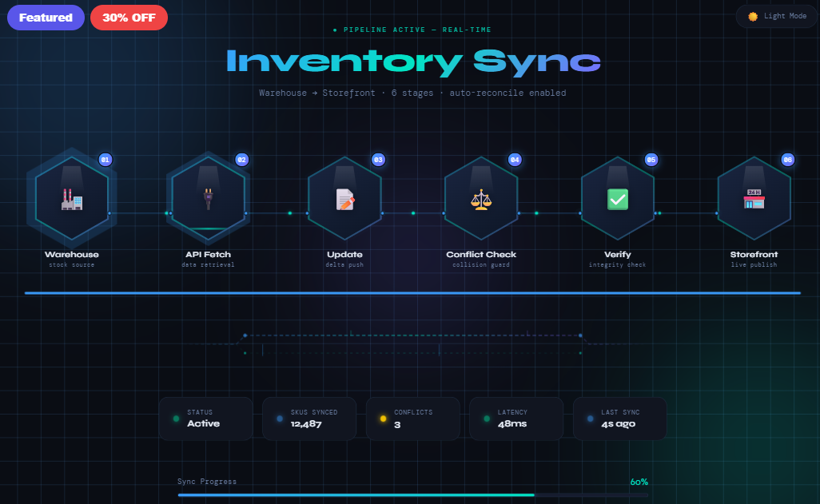The width and height of the screenshot is (820, 504).
Task: Toggle Light Mode
Action: [x=775, y=15]
